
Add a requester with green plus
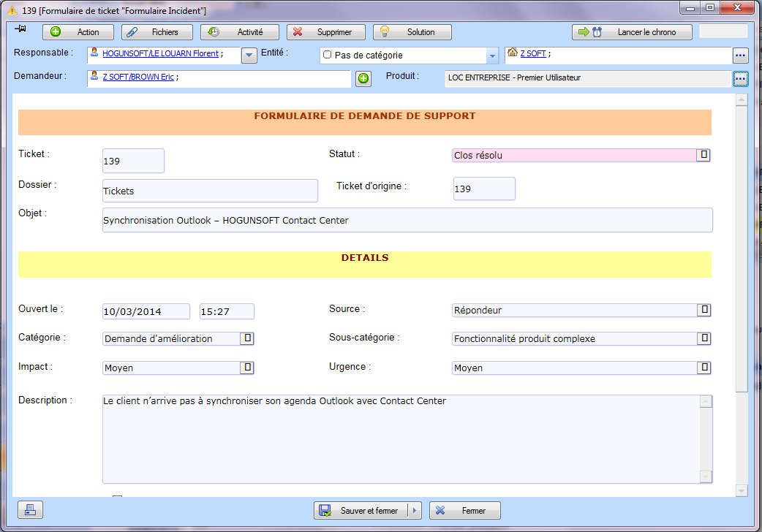click(x=363, y=78)
